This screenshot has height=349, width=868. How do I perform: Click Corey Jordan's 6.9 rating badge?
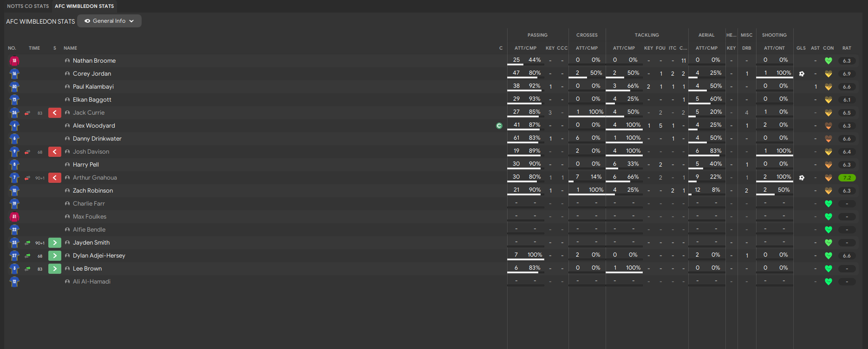pos(847,74)
